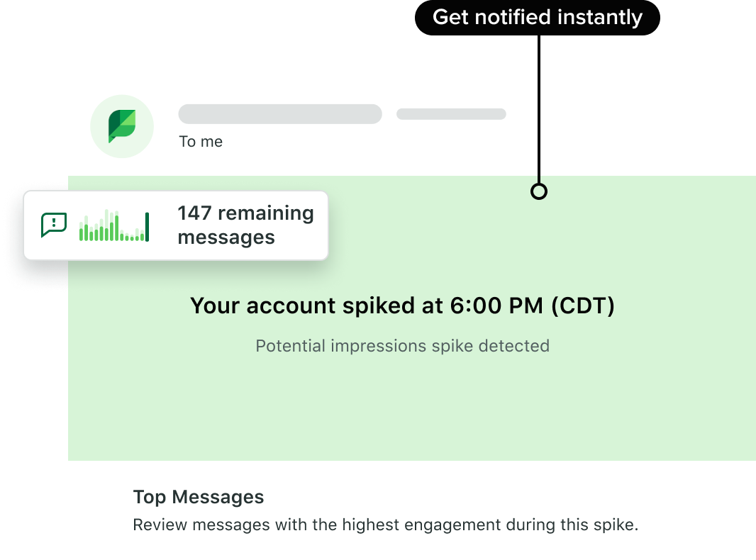
Task: Click the short grey date placeholder bar
Action: (x=451, y=113)
